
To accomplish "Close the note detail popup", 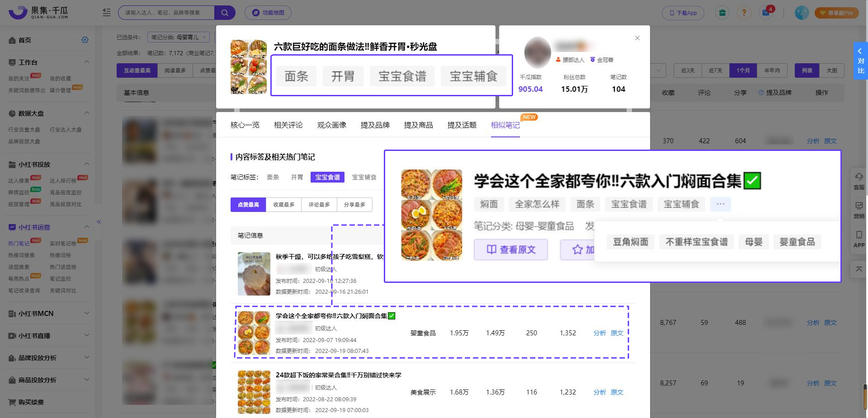I will pyautogui.click(x=637, y=38).
